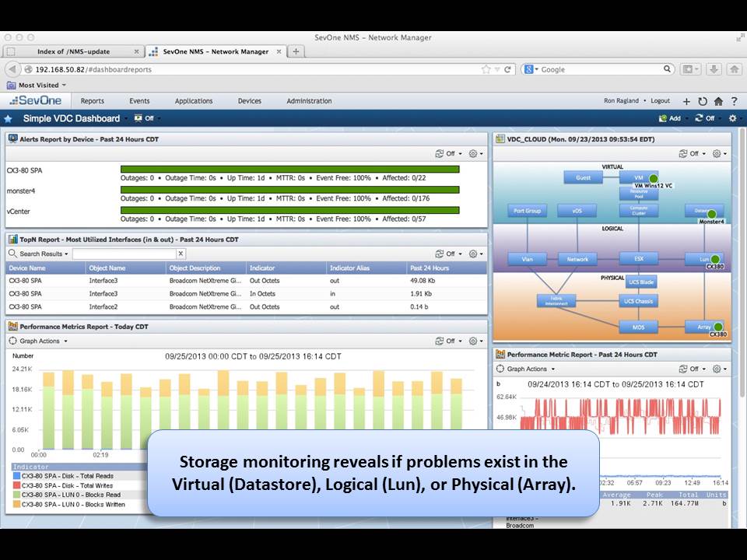
Task: Open new browser tab with plus button
Action: pos(296,51)
